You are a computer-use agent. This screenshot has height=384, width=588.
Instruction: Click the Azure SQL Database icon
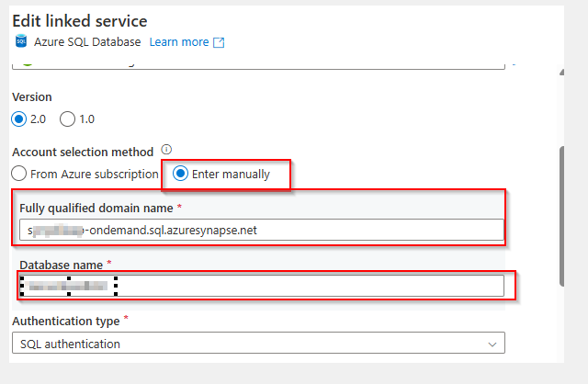21,41
